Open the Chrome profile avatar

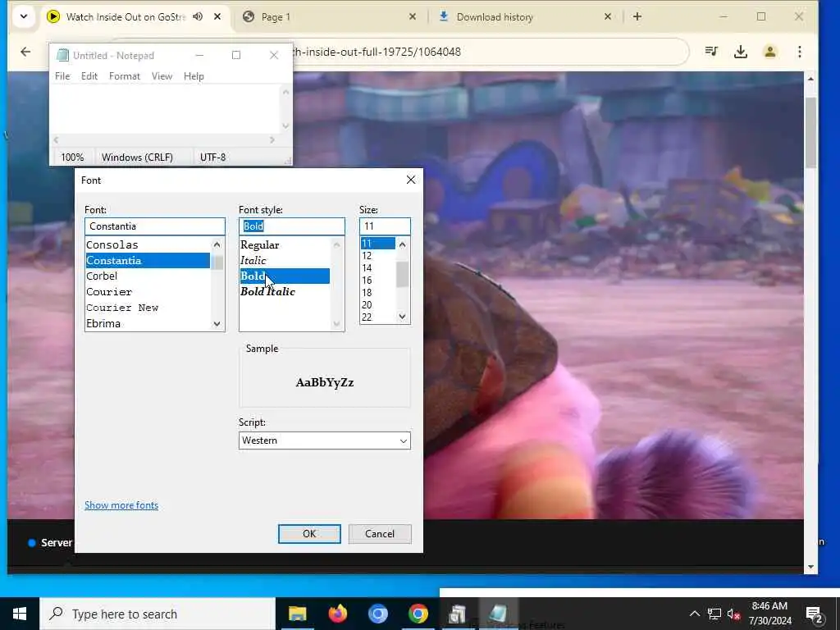coord(769,52)
